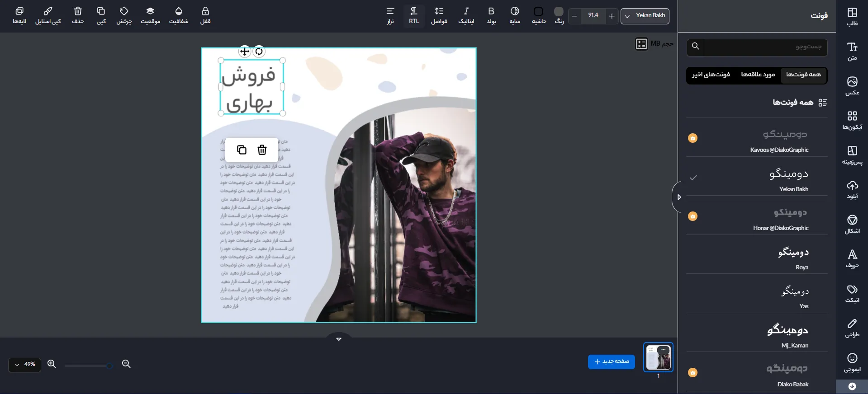Select the Mj_Kaman font

(757, 333)
